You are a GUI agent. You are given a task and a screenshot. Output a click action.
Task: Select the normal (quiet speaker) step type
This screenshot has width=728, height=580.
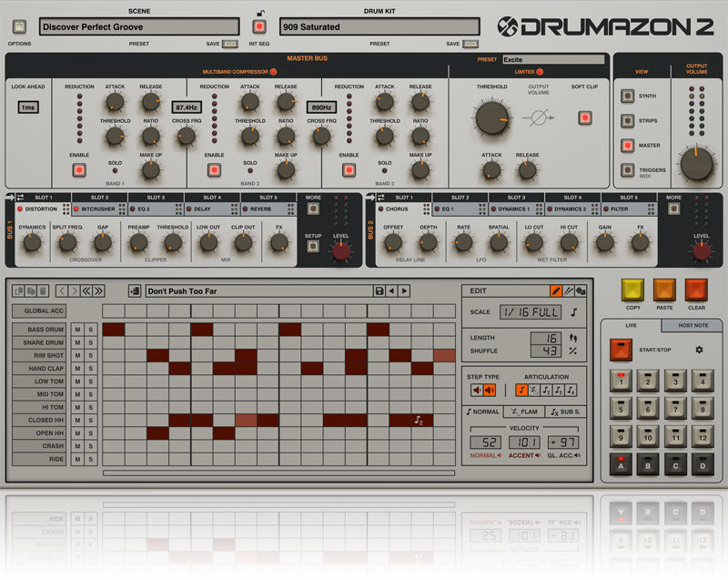click(x=477, y=390)
